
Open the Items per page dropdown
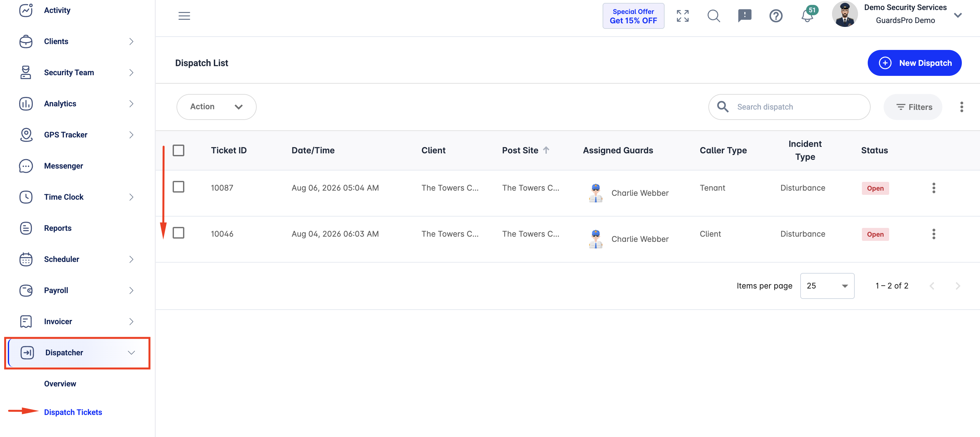click(x=827, y=286)
